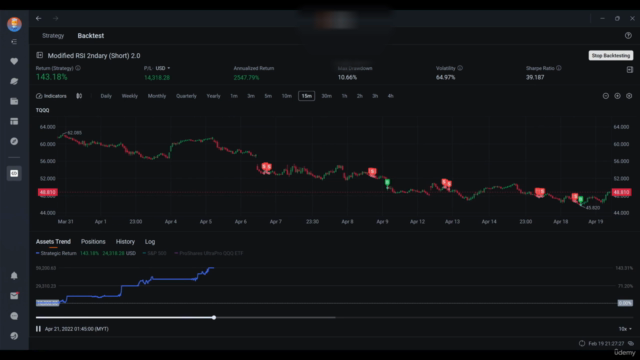The height and width of the screenshot is (360, 640).
Task: Click the clock icon in status bar
Action: [582, 343]
